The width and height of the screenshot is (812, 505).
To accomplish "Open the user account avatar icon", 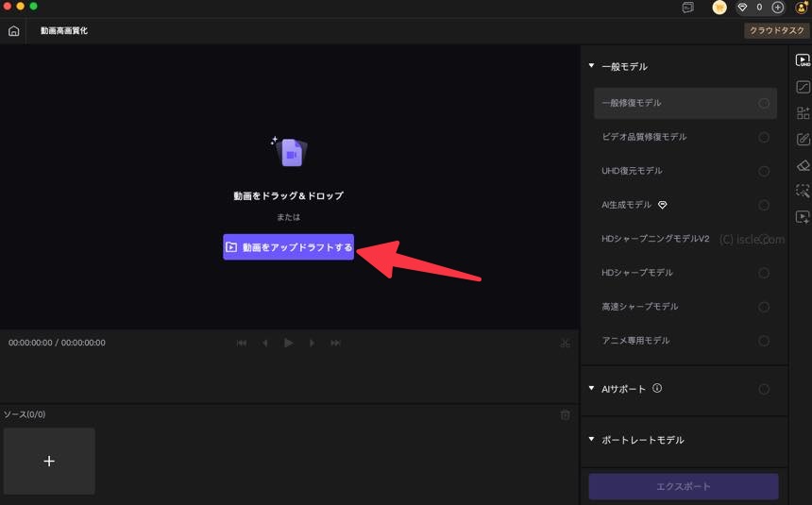I will coord(801,8).
